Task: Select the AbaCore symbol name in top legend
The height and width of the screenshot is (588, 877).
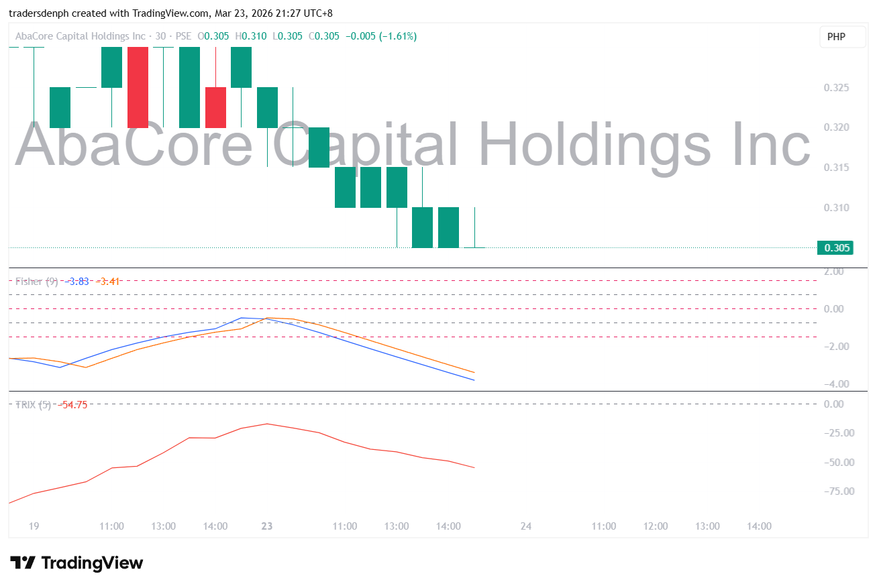Action: 81,36
